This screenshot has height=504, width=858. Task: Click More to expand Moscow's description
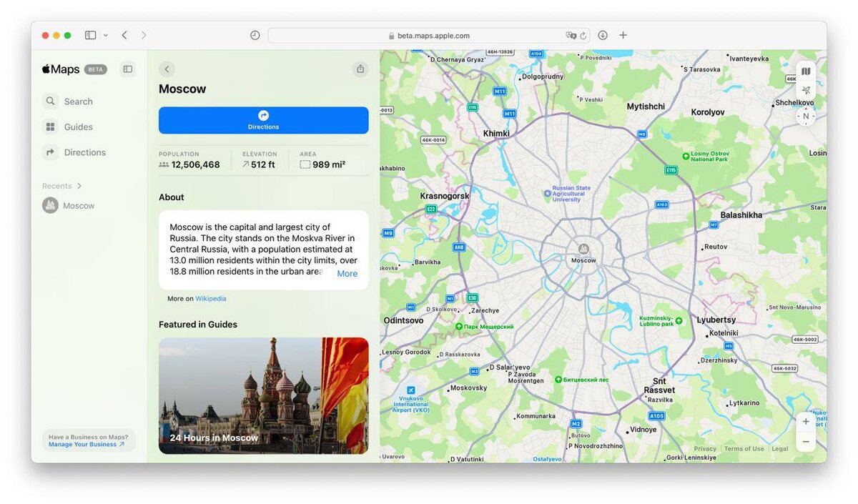(347, 273)
